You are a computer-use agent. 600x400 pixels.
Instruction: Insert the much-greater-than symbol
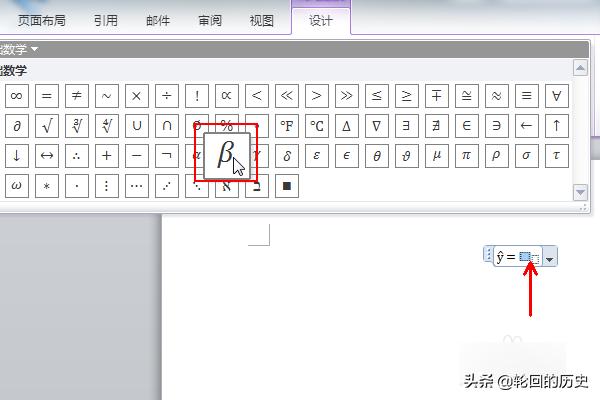pos(347,96)
